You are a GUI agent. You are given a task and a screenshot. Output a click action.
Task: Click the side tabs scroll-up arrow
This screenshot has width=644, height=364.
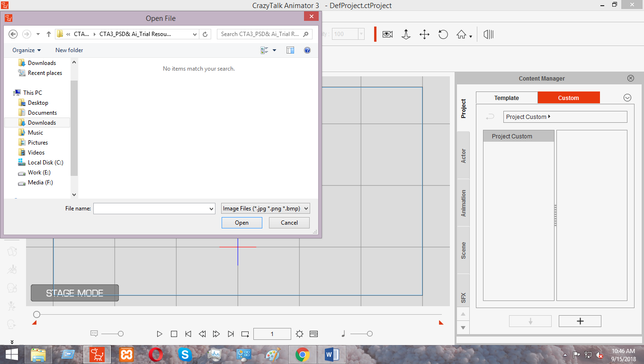[463, 314]
